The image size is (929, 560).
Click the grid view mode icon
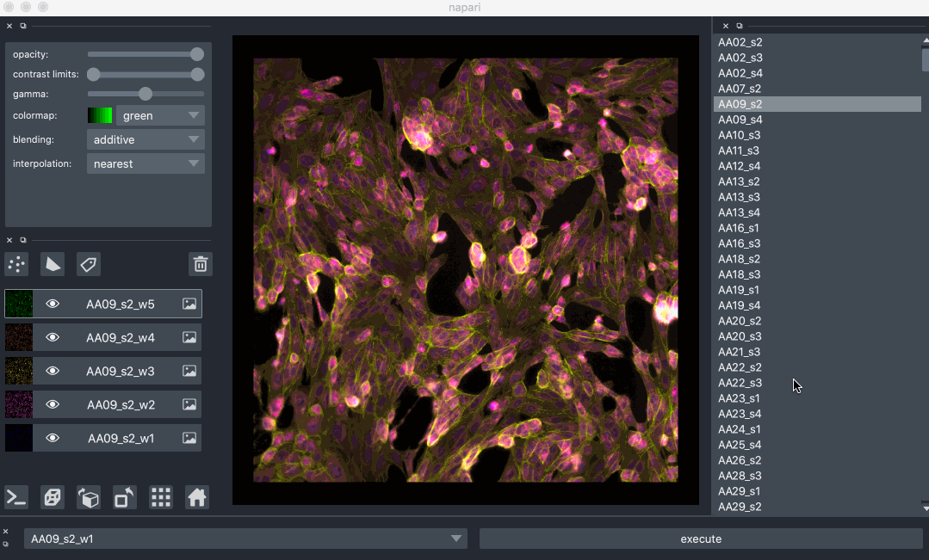(161, 497)
